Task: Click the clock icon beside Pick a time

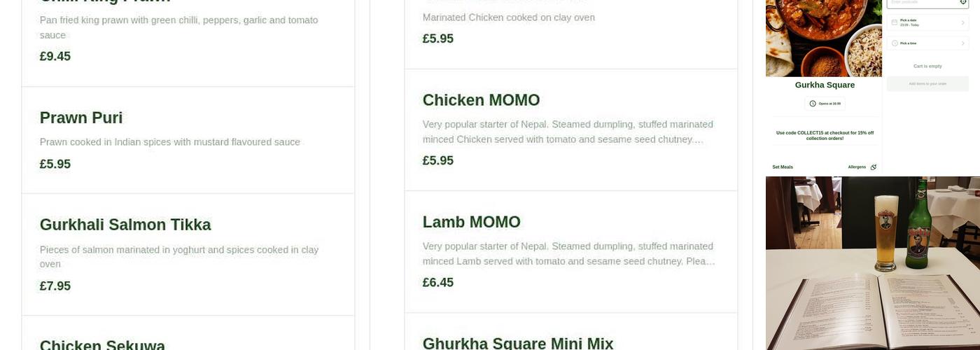Action: tap(895, 43)
